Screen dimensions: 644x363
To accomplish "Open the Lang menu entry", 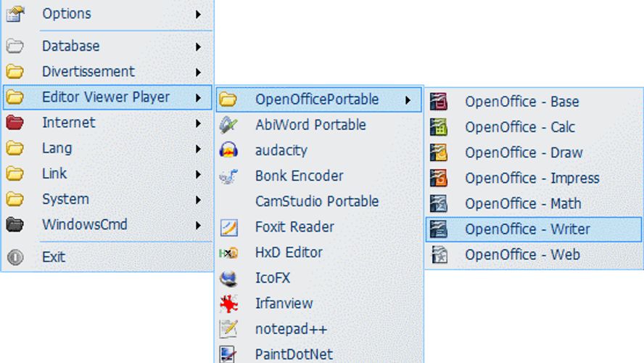I will (107, 148).
